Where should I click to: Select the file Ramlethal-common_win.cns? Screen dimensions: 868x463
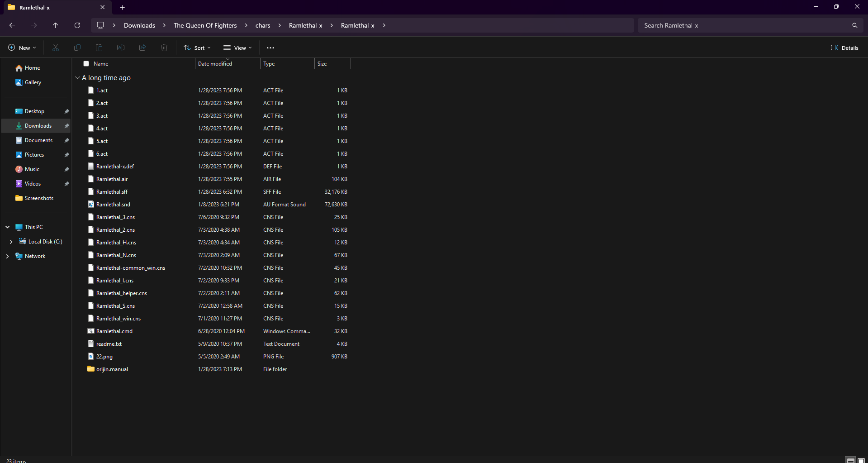click(x=130, y=268)
